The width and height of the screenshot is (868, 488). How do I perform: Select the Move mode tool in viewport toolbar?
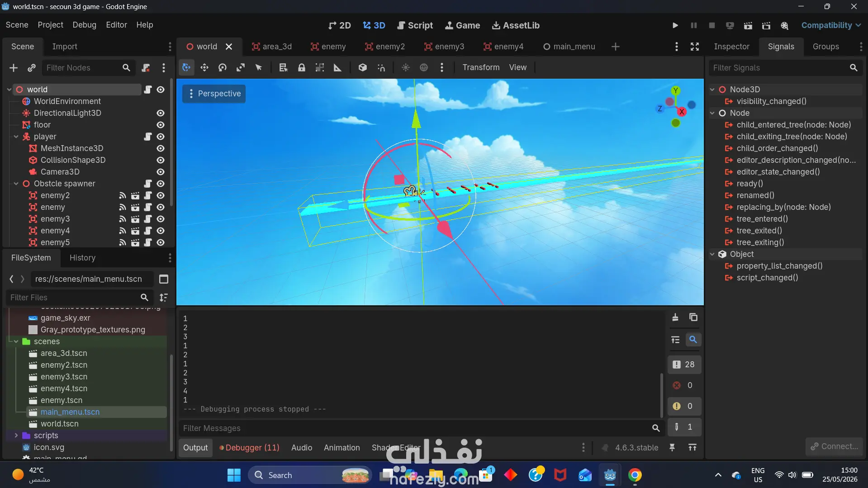click(204, 67)
